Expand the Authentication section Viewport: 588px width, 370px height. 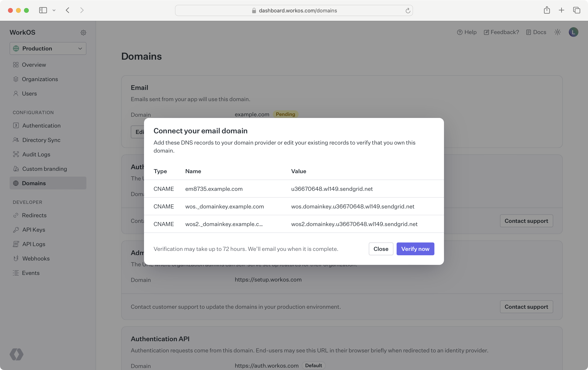click(x=41, y=126)
